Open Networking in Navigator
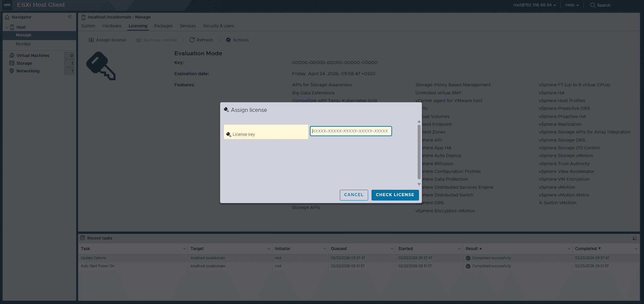 pos(28,71)
